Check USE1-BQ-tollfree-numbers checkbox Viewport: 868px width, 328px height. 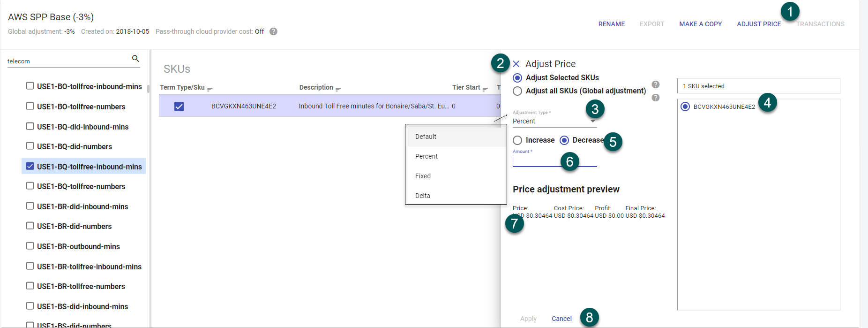[x=30, y=186]
